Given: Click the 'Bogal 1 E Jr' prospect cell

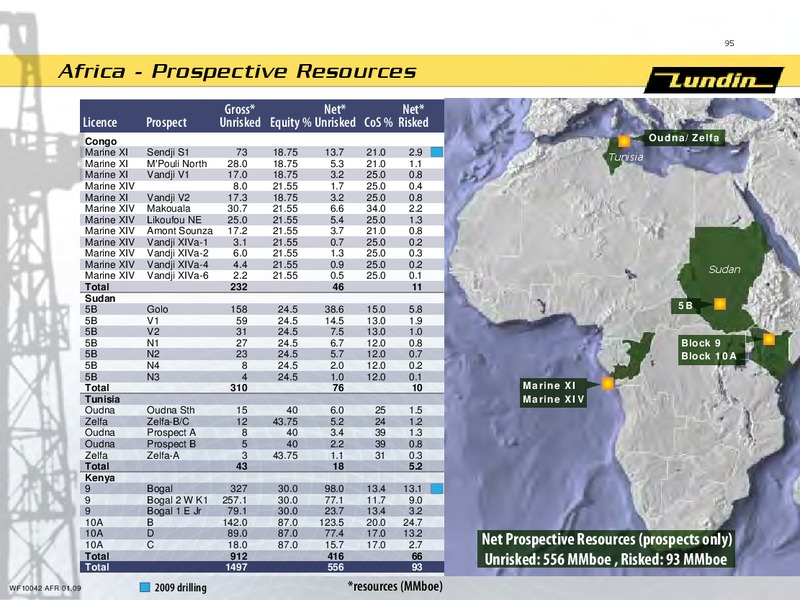Looking at the screenshot, I should click(174, 511).
